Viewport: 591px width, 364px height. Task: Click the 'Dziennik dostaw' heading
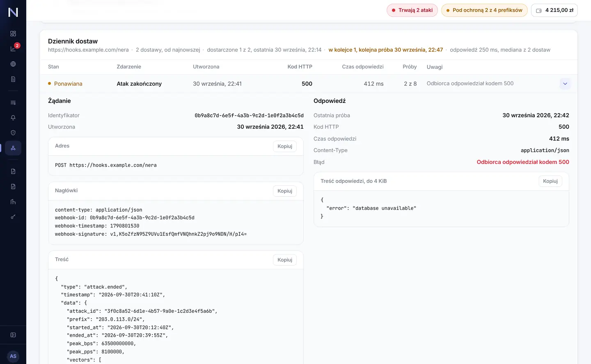click(73, 41)
